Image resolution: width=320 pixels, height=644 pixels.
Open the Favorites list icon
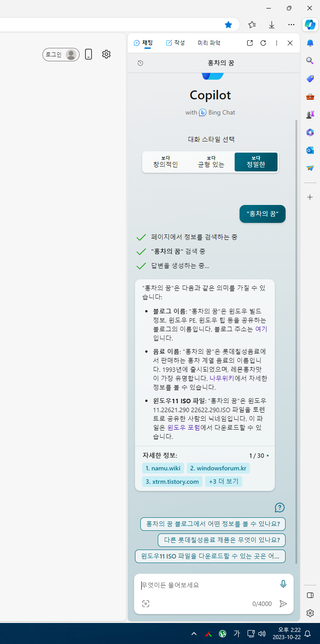tap(252, 25)
